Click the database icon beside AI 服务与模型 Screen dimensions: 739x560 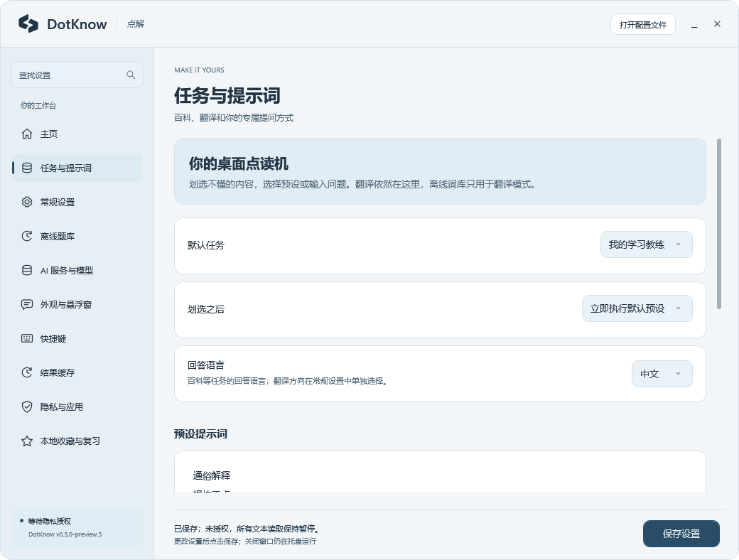(x=27, y=270)
